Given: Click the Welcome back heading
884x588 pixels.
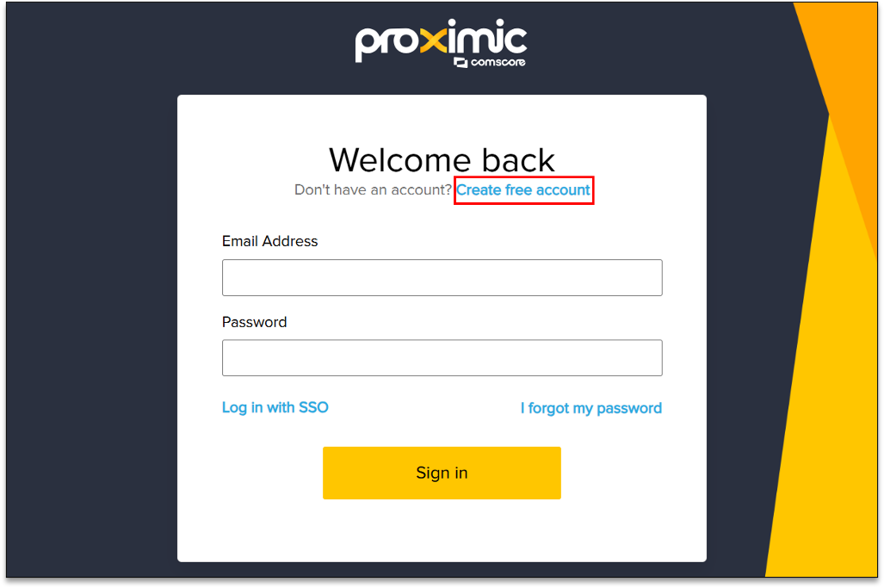Looking at the screenshot, I should (442, 160).
